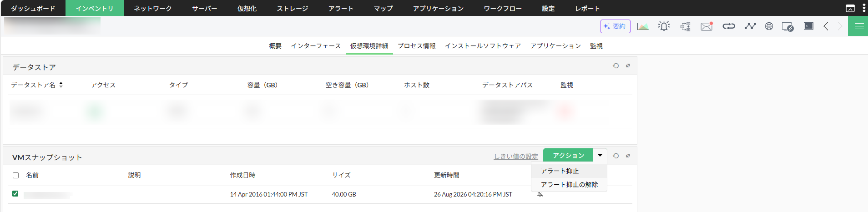
Task: Open ダッシュボード in top navigation
Action: click(x=33, y=8)
